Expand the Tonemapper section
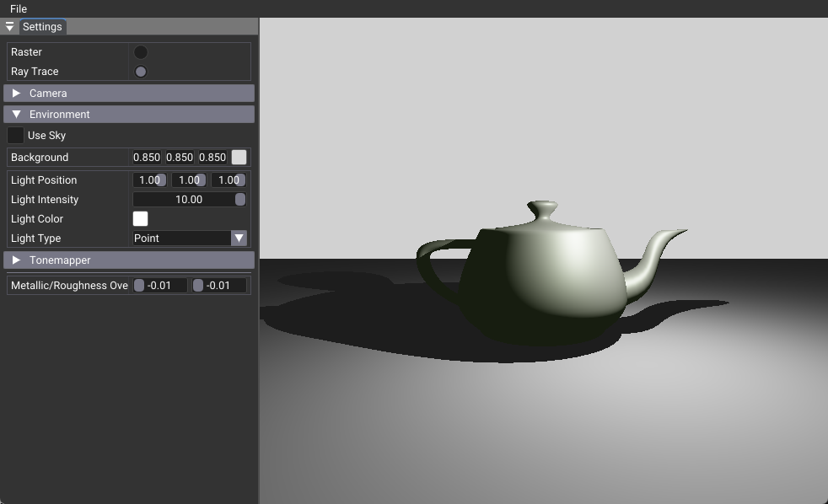 [x=16, y=260]
